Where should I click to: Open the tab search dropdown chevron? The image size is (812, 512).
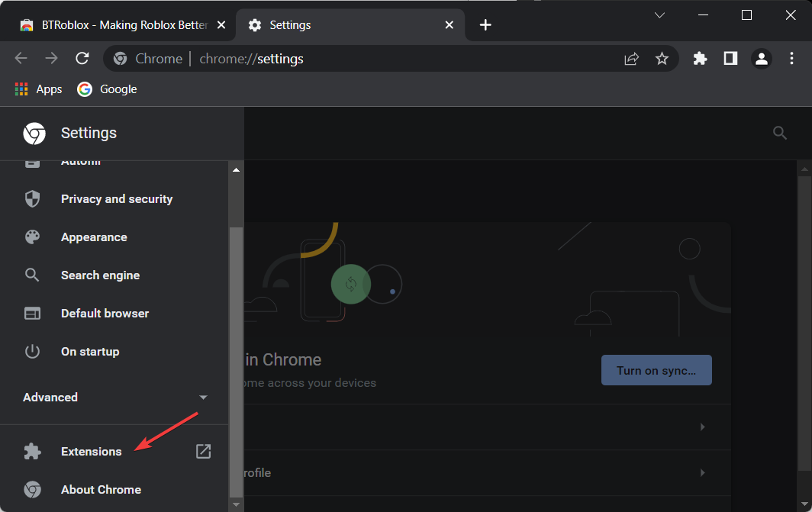click(x=659, y=15)
